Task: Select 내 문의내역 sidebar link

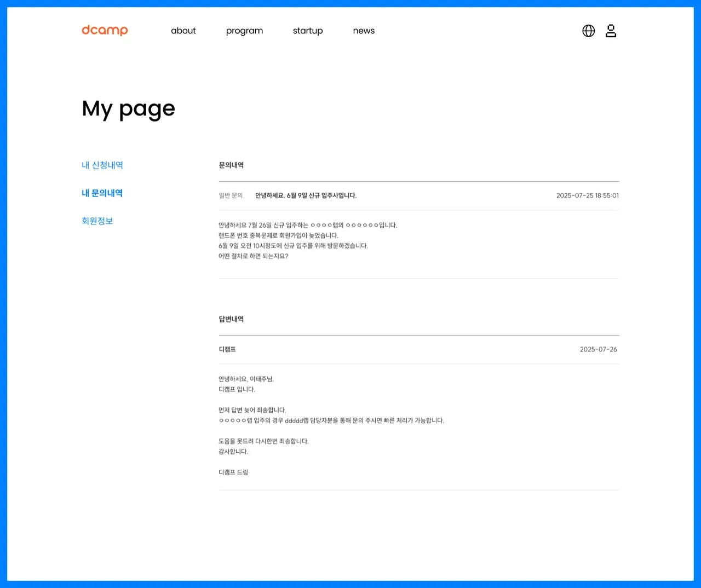Action: click(x=102, y=193)
